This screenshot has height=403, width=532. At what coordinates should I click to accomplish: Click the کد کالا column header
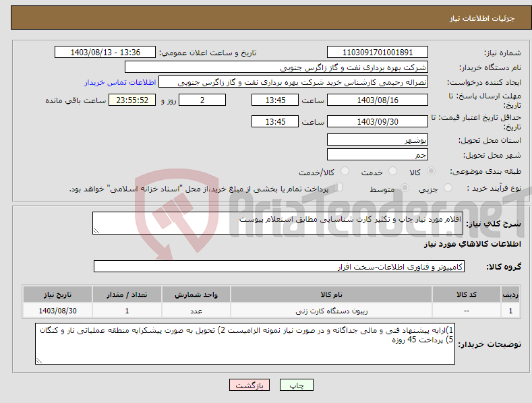[467, 294]
